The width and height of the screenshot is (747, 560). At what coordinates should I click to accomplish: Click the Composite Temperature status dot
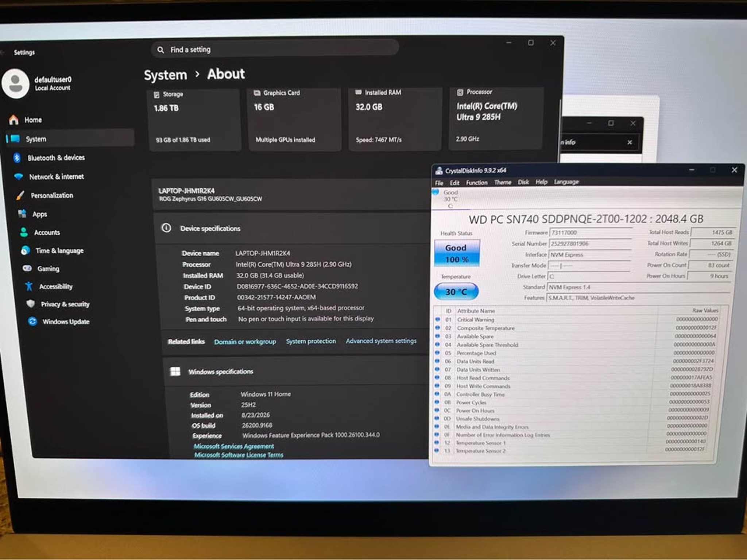(437, 327)
